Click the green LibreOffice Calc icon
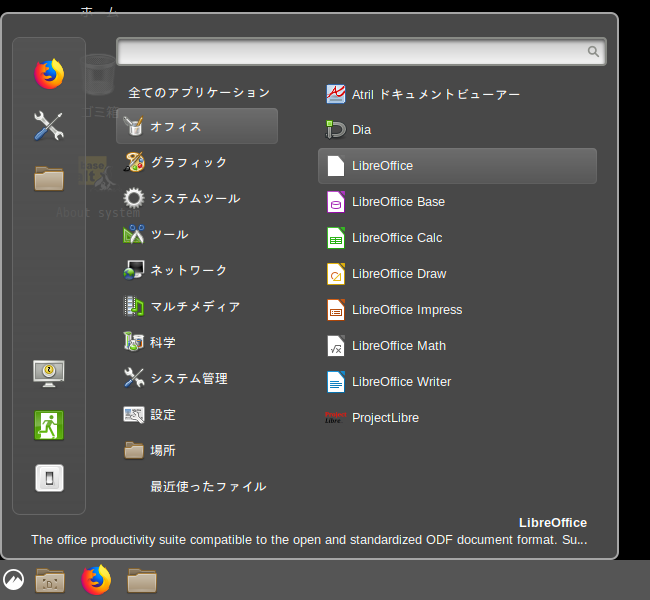650x600 pixels. [x=336, y=238]
